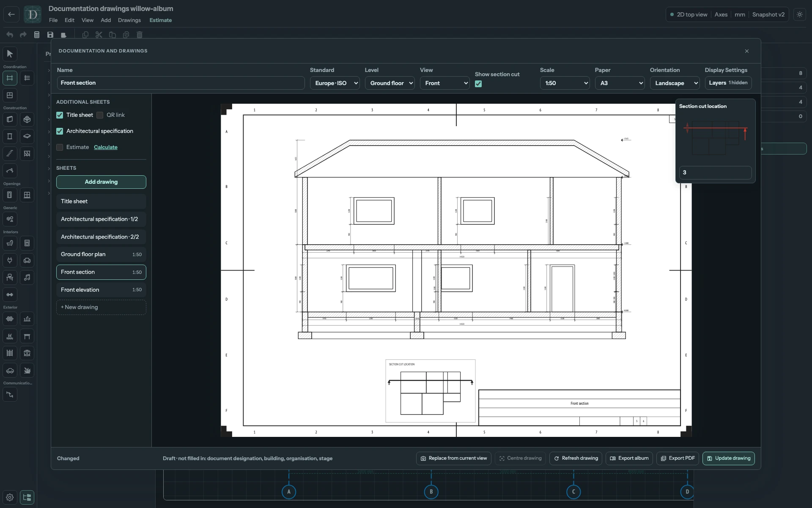
Task: Tick the Estimate checkbox
Action: coord(60,147)
